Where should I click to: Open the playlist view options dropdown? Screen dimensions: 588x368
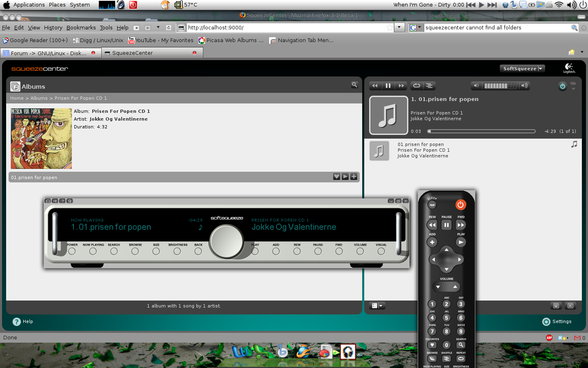pyautogui.click(x=377, y=306)
